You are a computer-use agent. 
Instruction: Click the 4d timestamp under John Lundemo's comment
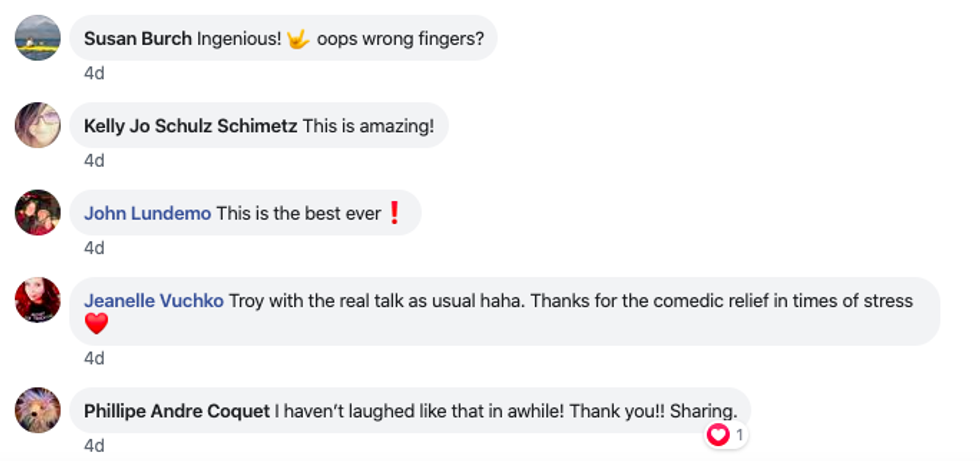[x=94, y=247]
